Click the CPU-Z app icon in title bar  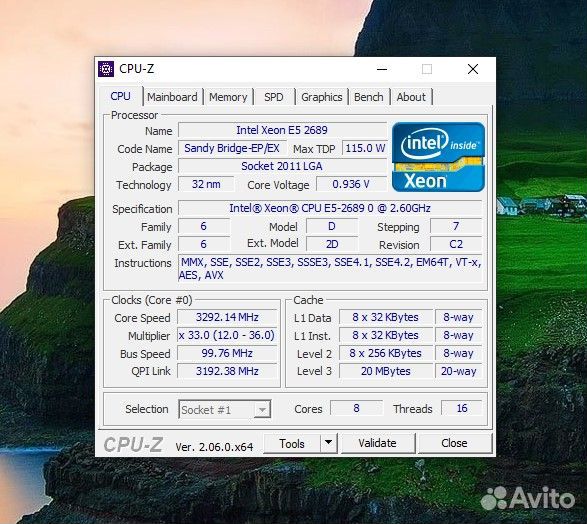click(x=106, y=69)
